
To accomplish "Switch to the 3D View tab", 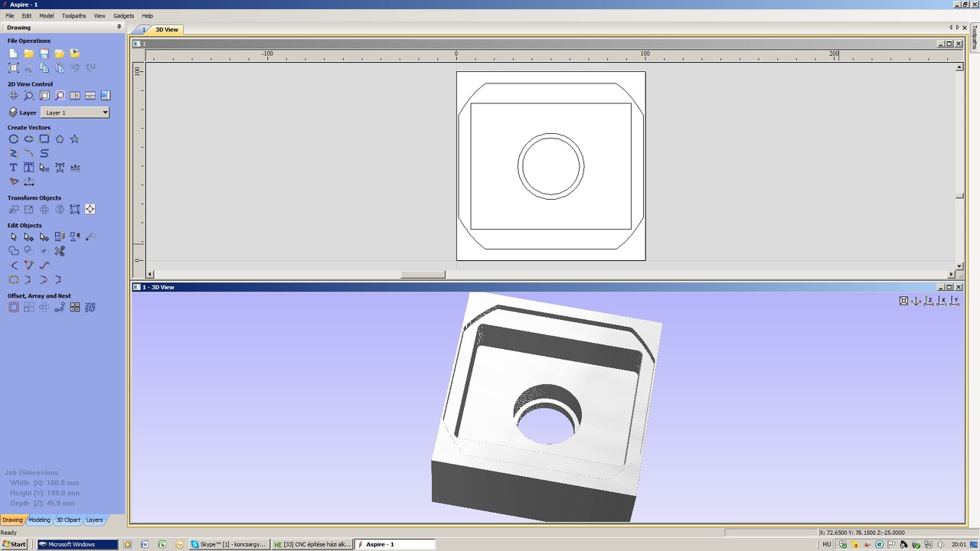I will (166, 30).
